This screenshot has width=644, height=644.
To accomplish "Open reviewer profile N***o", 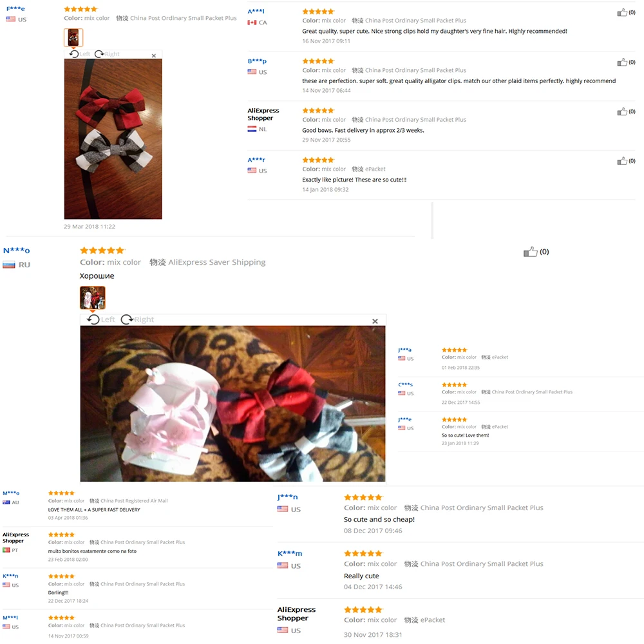I will 17,250.
